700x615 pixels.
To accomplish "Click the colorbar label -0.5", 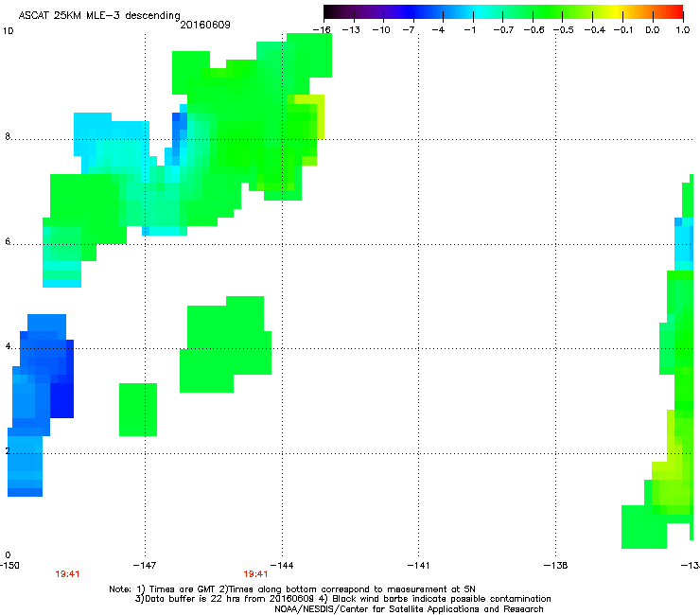I will pos(564,30).
